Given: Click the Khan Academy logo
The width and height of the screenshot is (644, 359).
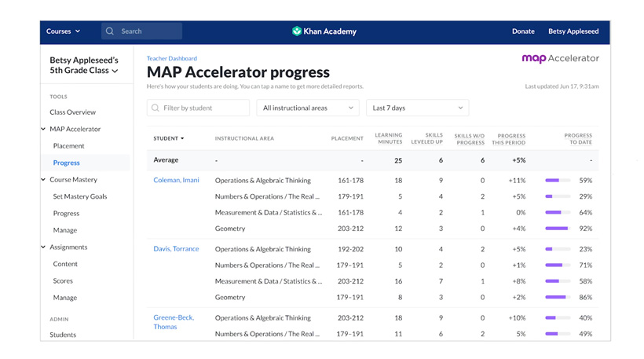Looking at the screenshot, I should pos(324,31).
